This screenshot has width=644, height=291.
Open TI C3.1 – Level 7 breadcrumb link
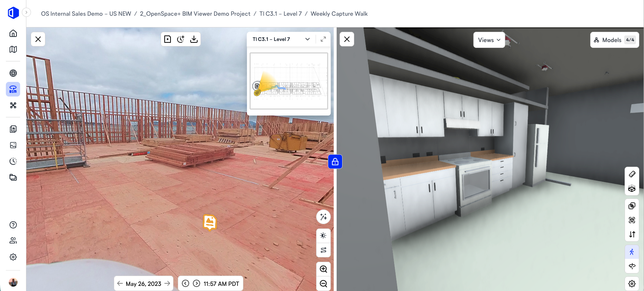tap(281, 14)
